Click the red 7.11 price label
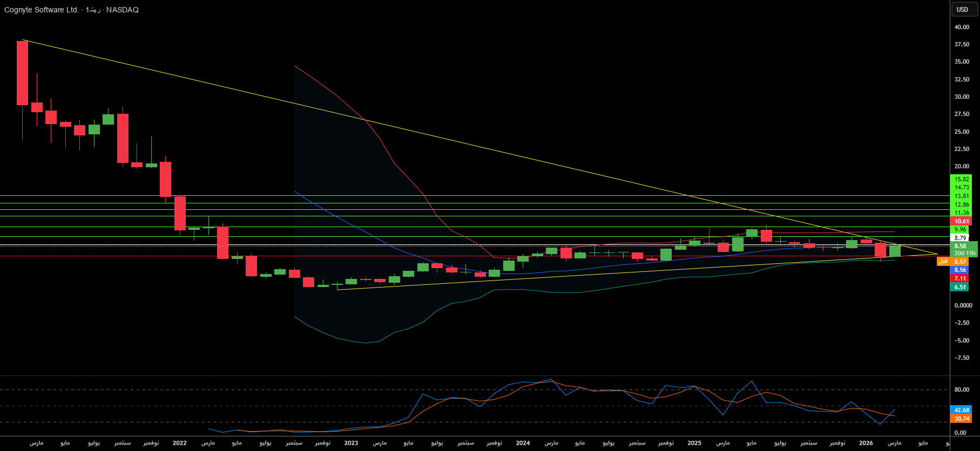980x451 pixels. pos(960,279)
